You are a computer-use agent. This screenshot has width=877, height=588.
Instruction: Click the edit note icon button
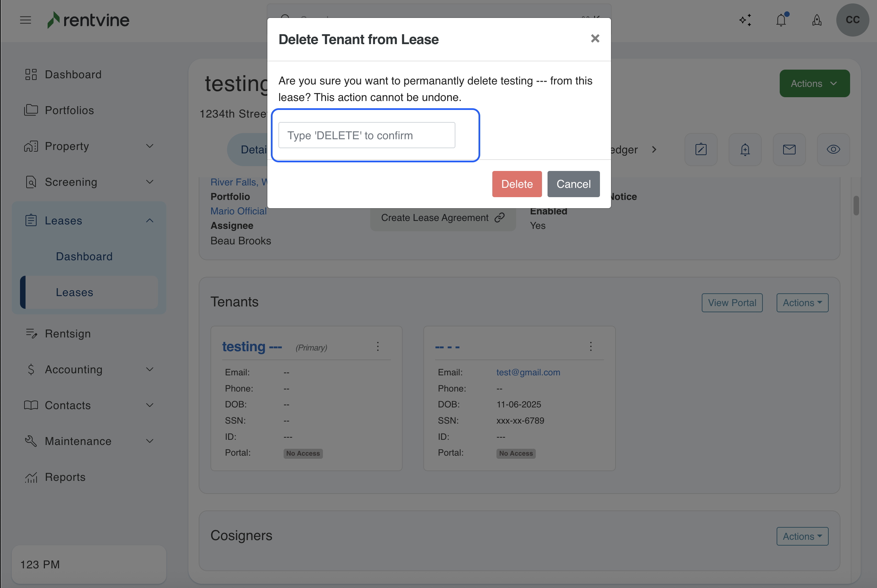701,150
